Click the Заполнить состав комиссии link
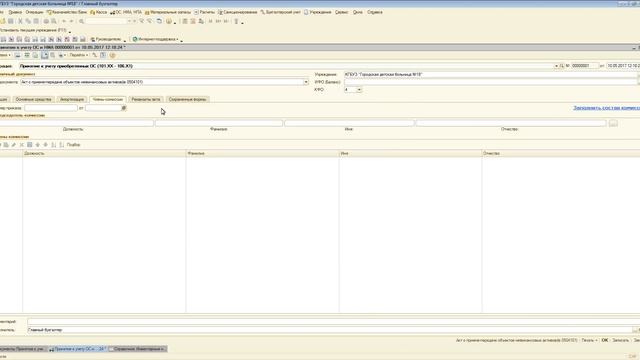This screenshot has width=640, height=360. (x=607, y=108)
